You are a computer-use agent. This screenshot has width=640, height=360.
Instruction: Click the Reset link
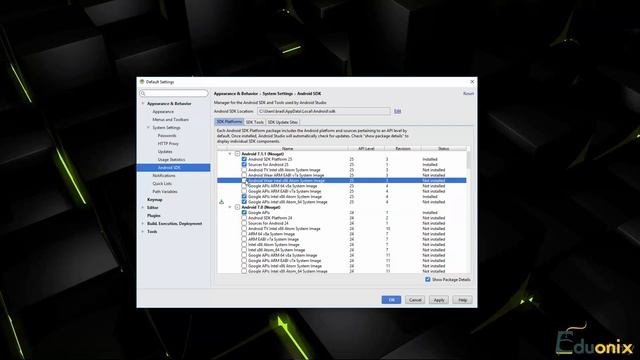tap(468, 93)
